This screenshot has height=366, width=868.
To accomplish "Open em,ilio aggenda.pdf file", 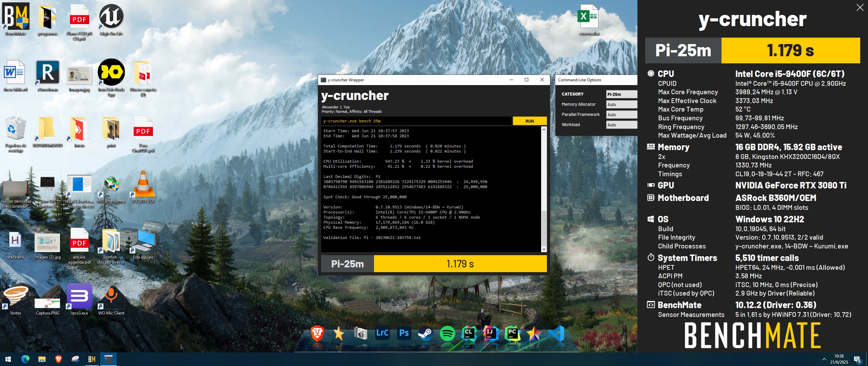I will click(x=79, y=246).
